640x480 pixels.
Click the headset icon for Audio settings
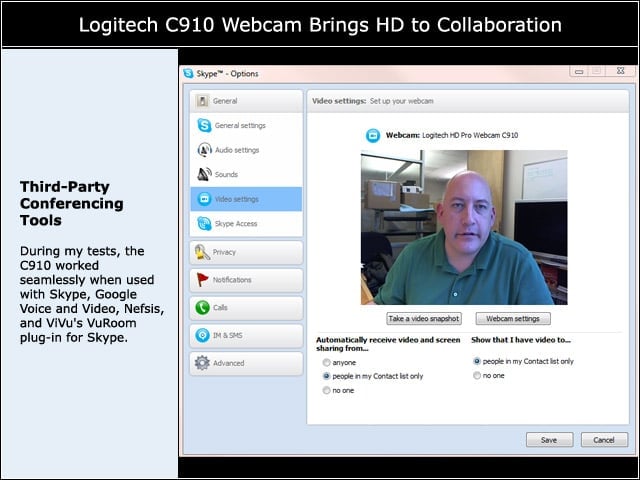204,150
